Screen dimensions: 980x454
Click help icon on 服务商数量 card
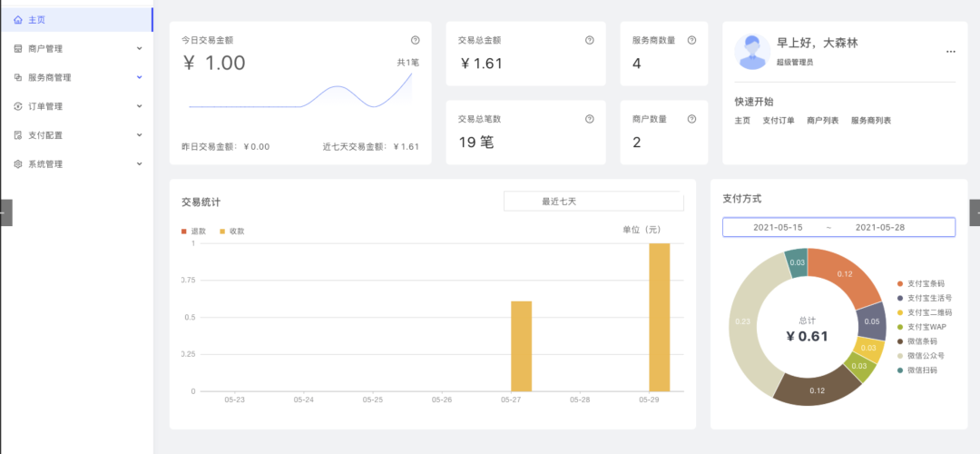692,40
